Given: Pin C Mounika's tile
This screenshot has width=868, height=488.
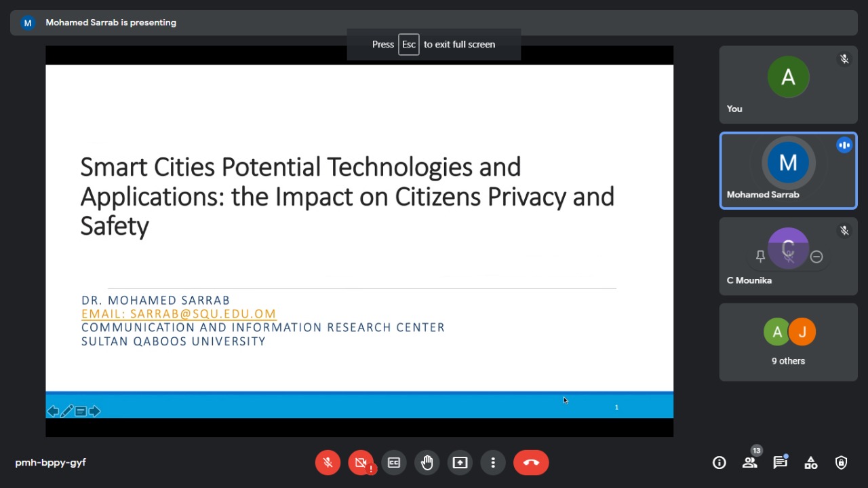Looking at the screenshot, I should coord(760,257).
